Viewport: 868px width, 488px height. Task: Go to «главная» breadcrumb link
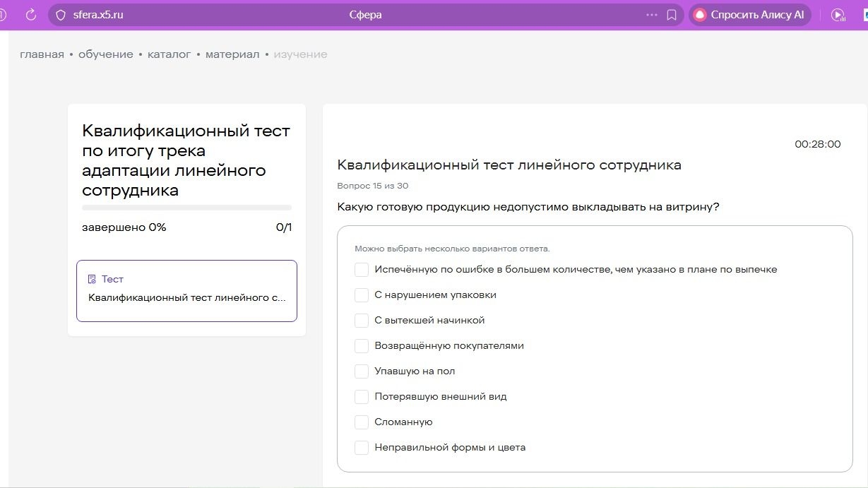pyautogui.click(x=42, y=54)
